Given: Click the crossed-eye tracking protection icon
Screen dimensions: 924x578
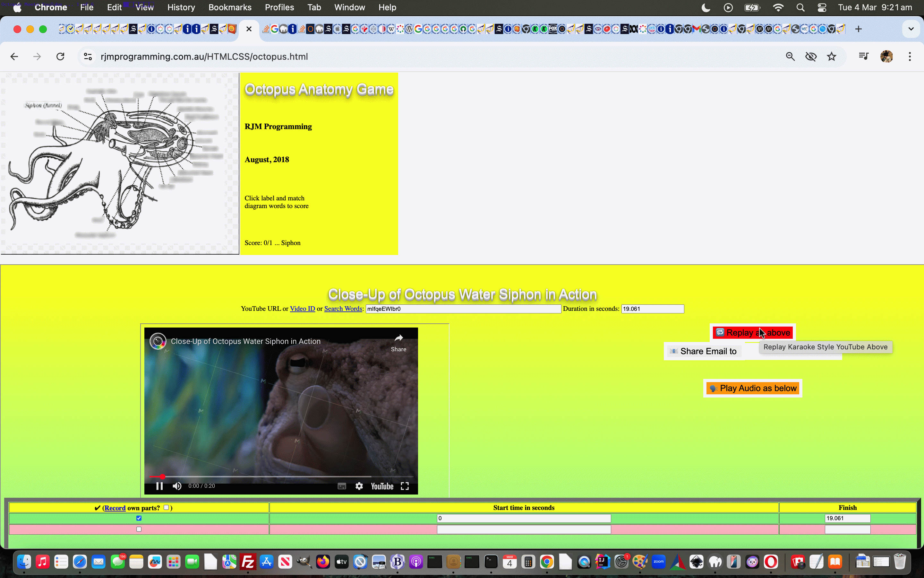Looking at the screenshot, I should [x=811, y=57].
